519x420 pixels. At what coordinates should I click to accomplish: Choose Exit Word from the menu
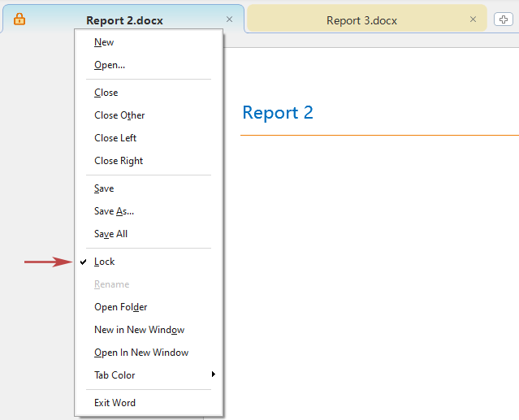(115, 403)
